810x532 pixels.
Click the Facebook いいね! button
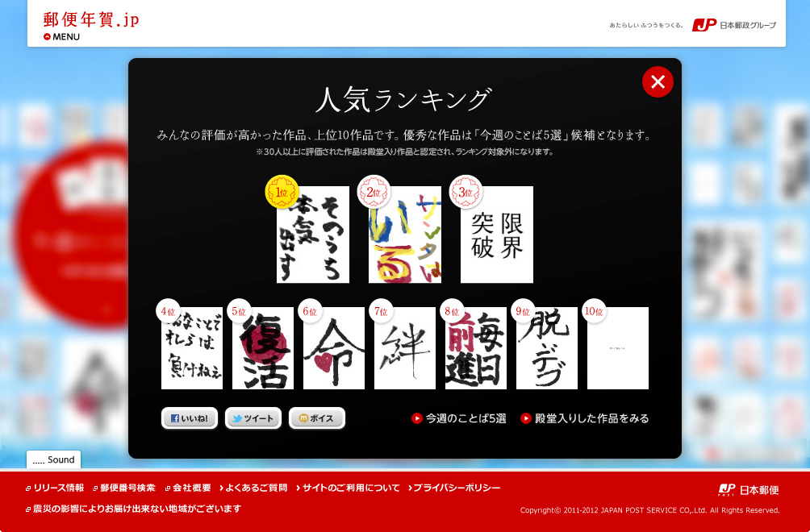coord(190,418)
